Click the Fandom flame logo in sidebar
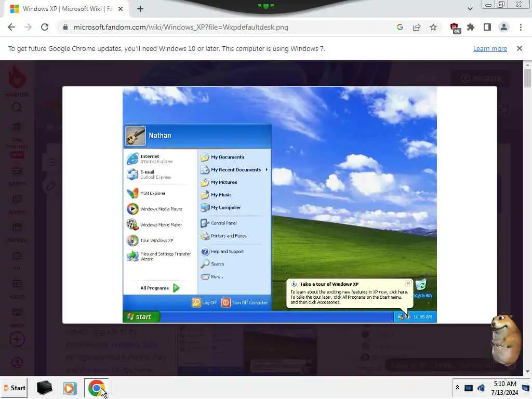Screen dimensions: 532x399 (17, 78)
